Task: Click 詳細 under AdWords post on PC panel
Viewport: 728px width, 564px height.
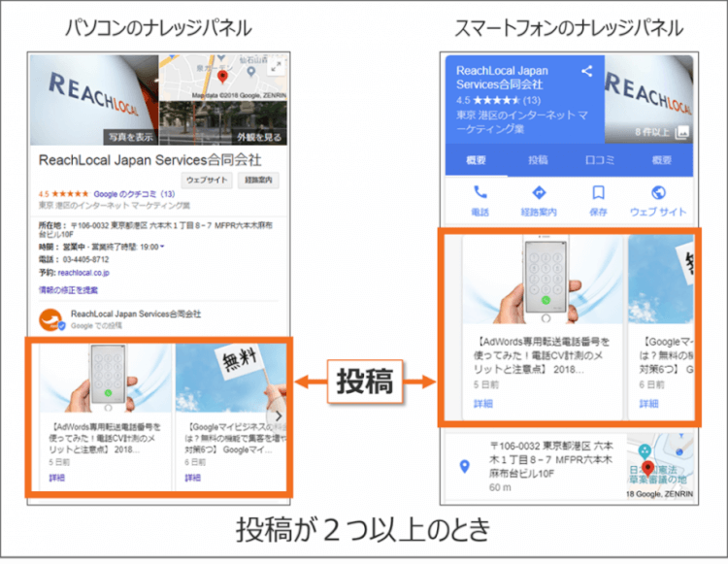Action: [56, 478]
